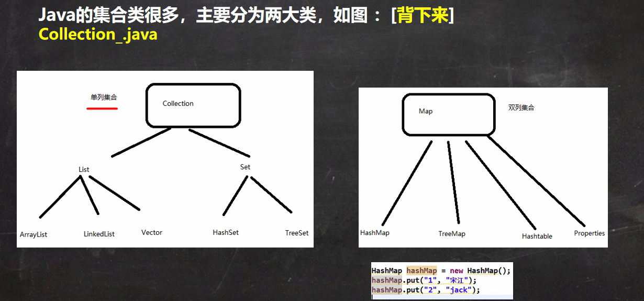Screen dimensions: 644x301
Task: Click the Hashtable leaf label
Action: (x=537, y=236)
